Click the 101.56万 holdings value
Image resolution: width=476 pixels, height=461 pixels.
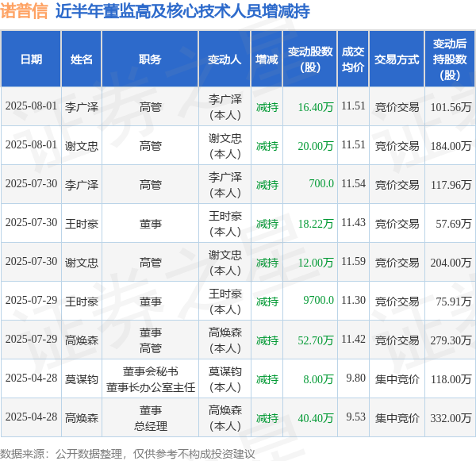click(451, 107)
